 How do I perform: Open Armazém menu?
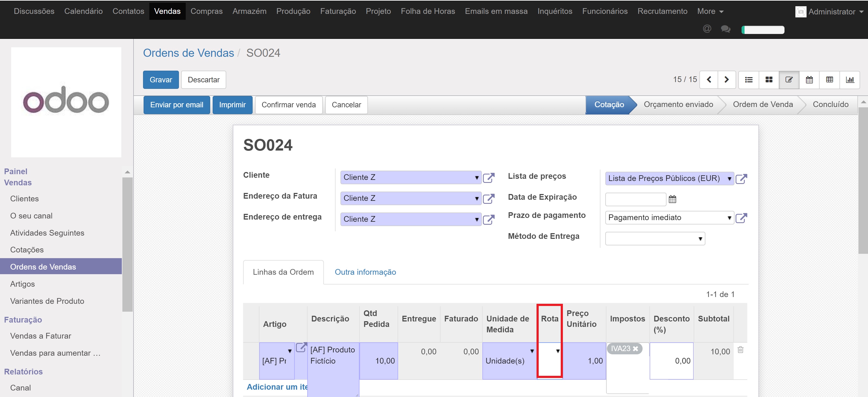[249, 11]
